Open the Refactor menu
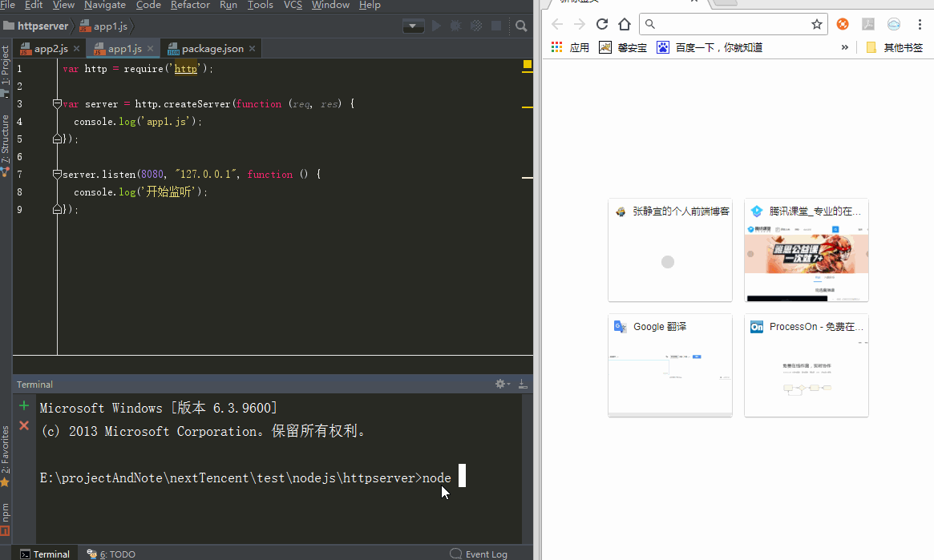This screenshot has height=560, width=934. coord(189,6)
